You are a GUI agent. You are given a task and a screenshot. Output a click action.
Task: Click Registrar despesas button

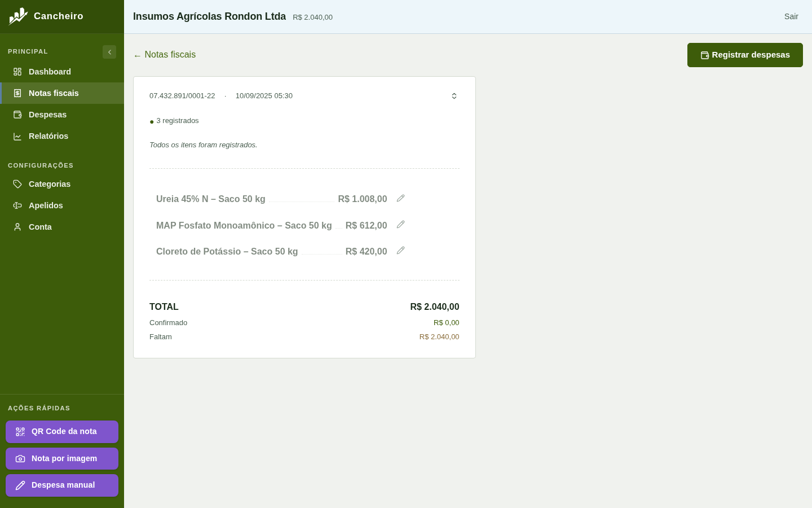coord(745,55)
